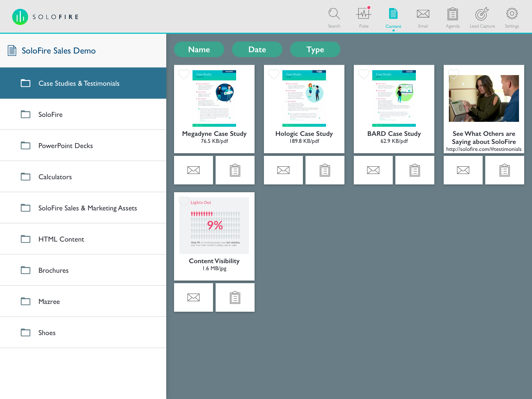Open Settings gear
Screen dimensions: 532x399
point(512,18)
